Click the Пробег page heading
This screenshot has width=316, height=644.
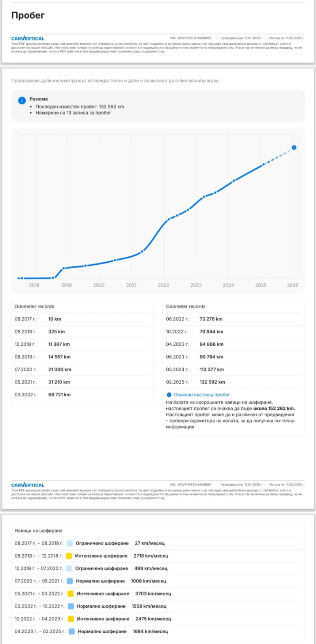point(28,15)
